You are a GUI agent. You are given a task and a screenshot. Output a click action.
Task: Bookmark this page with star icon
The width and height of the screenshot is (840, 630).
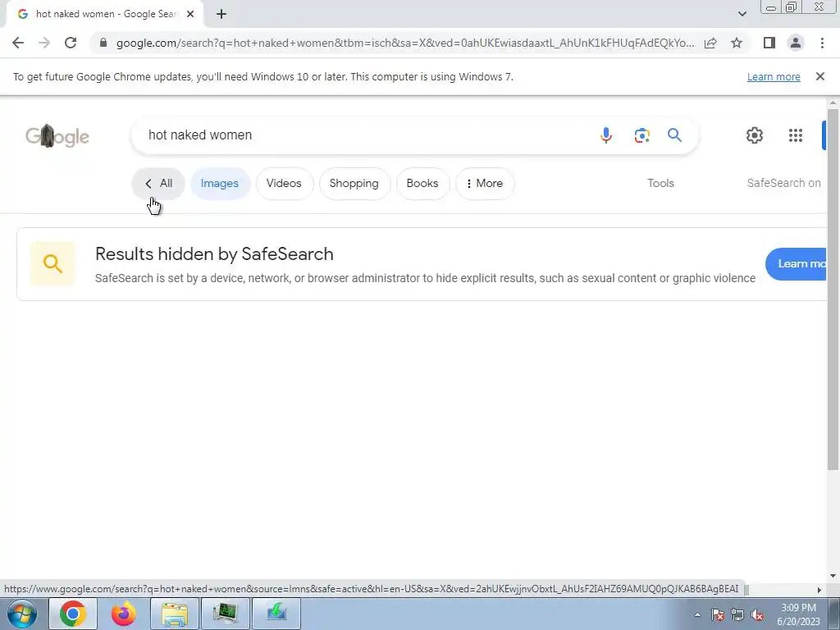737,43
